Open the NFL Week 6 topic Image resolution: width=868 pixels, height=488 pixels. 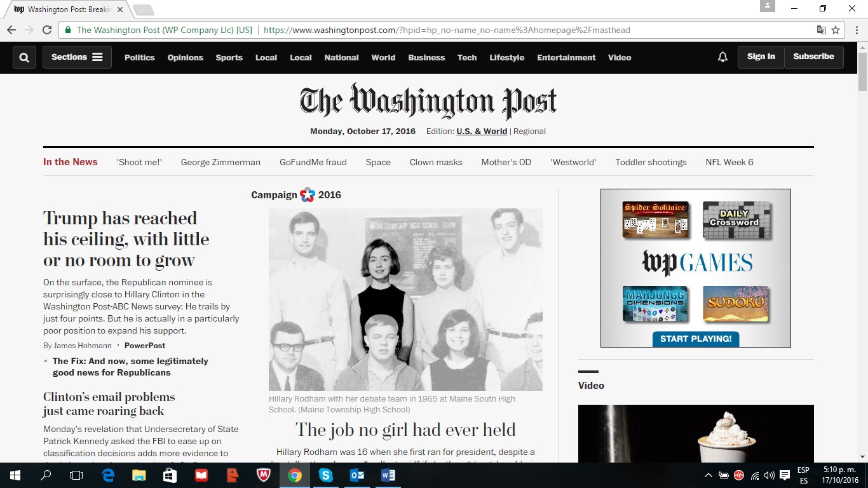pos(729,162)
